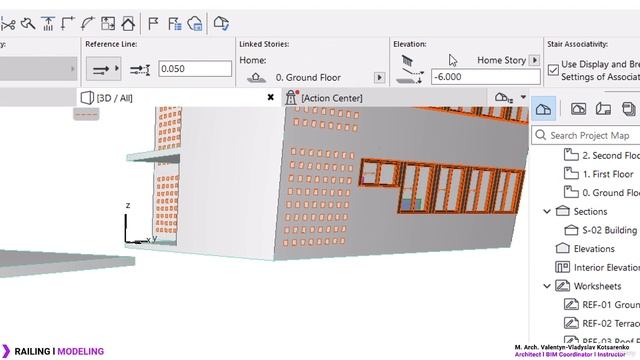Close the [3D / All] tab
Screen dimensions: 640x360
(x=270, y=97)
